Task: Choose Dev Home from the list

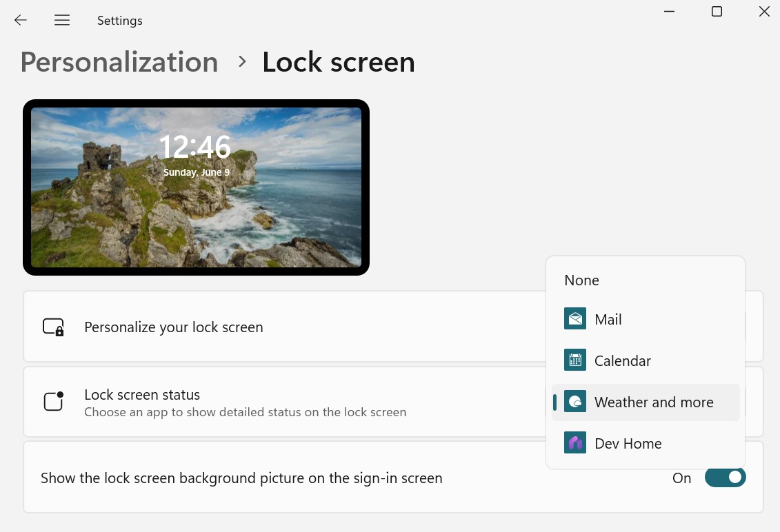Action: [x=628, y=443]
